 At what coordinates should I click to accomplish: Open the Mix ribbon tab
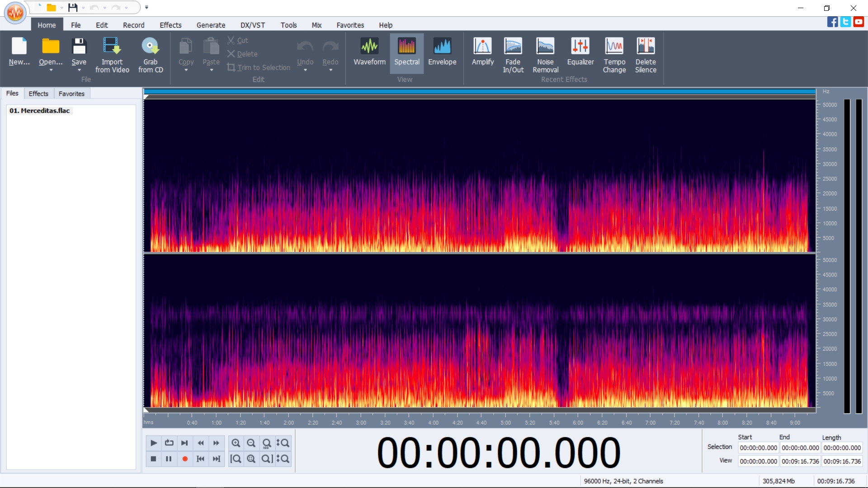coord(316,25)
